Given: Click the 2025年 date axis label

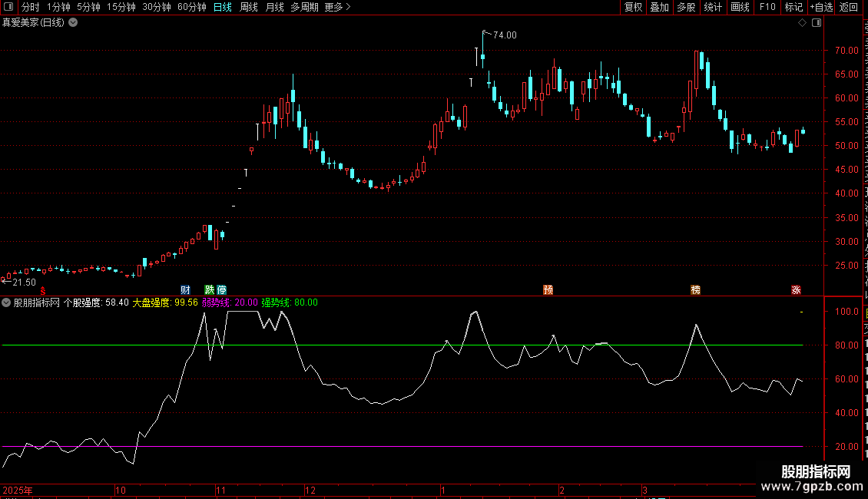Looking at the screenshot, I should (18, 490).
